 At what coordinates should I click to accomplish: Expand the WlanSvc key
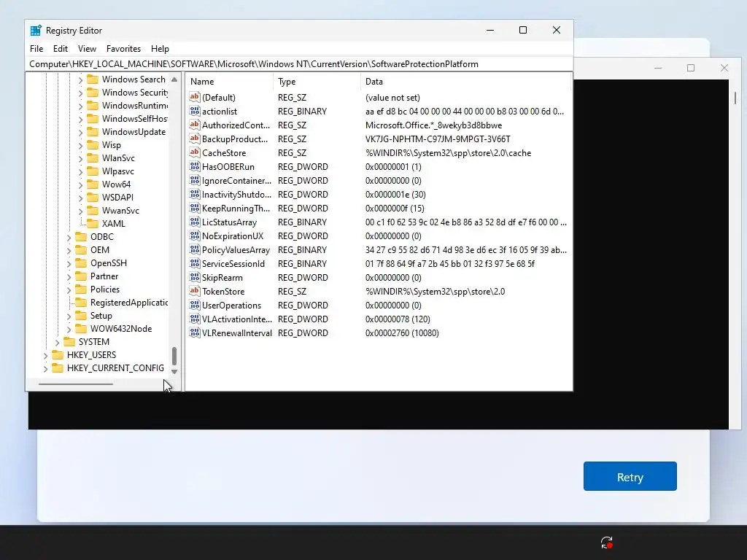80,158
